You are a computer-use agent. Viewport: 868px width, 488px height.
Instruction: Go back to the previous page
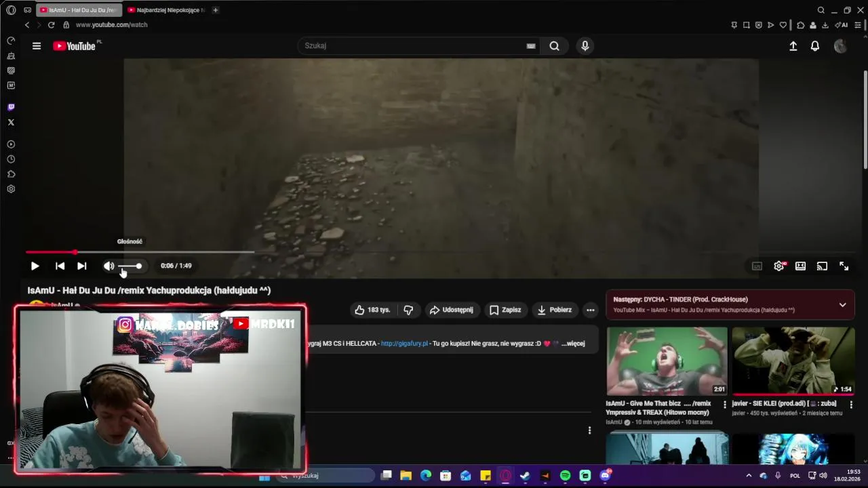(x=27, y=25)
